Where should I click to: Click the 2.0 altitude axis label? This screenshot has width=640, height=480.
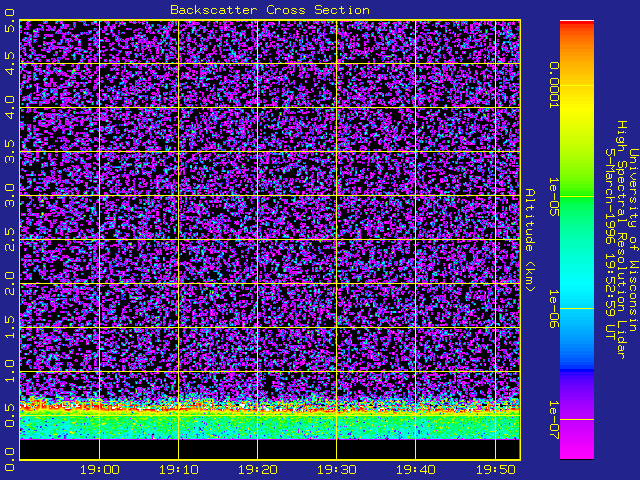click(9, 284)
